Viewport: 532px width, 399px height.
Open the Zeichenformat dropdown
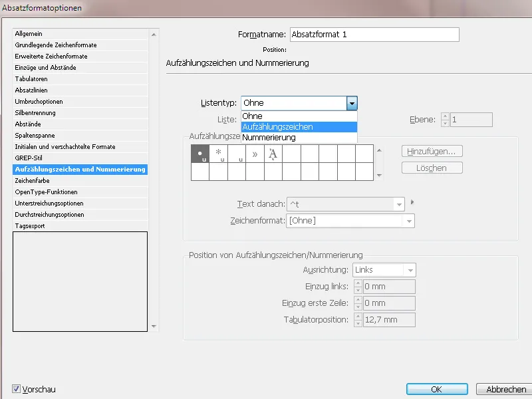409,221
